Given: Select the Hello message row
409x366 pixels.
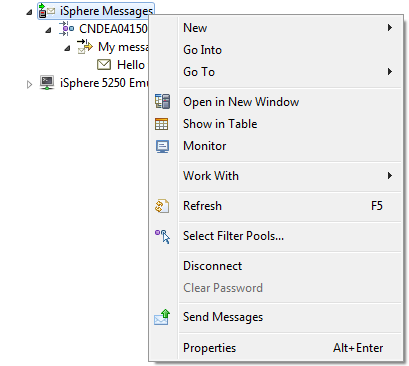Looking at the screenshot, I should pos(130,65).
